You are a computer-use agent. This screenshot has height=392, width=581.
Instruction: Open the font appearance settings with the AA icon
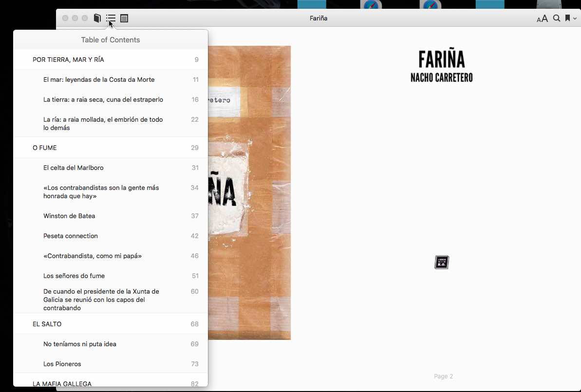[542, 18]
